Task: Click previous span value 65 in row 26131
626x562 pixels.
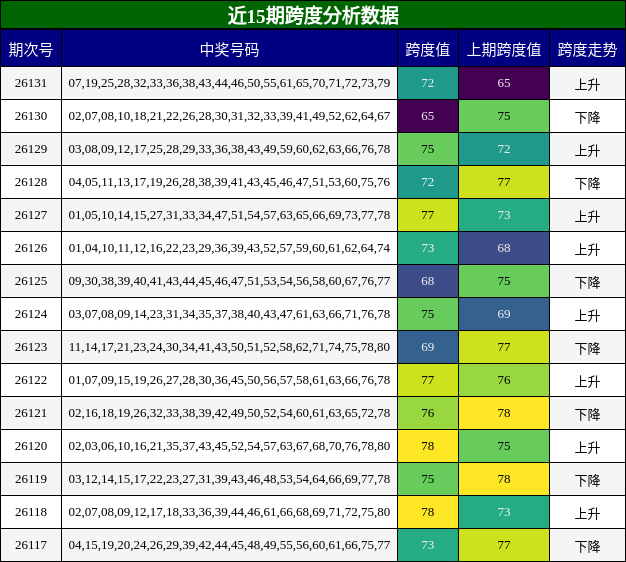Action: pos(504,83)
